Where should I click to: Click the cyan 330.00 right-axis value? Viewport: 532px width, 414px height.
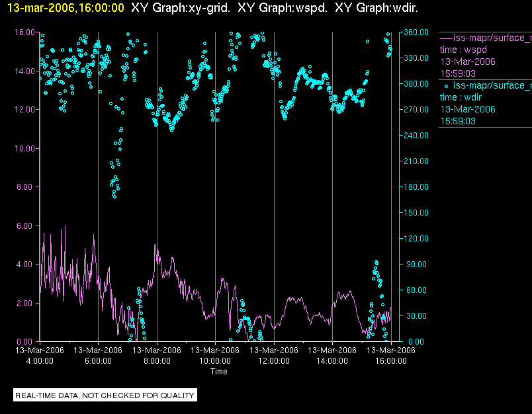[x=416, y=58]
